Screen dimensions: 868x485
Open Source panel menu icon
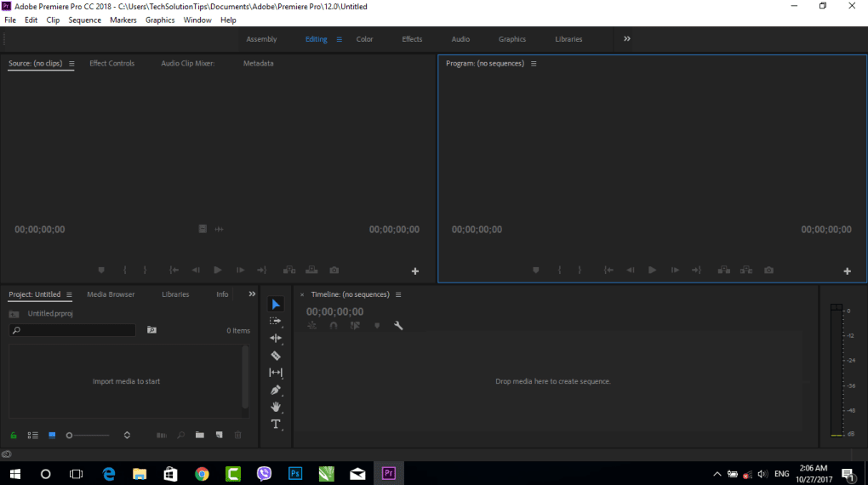pos(71,64)
